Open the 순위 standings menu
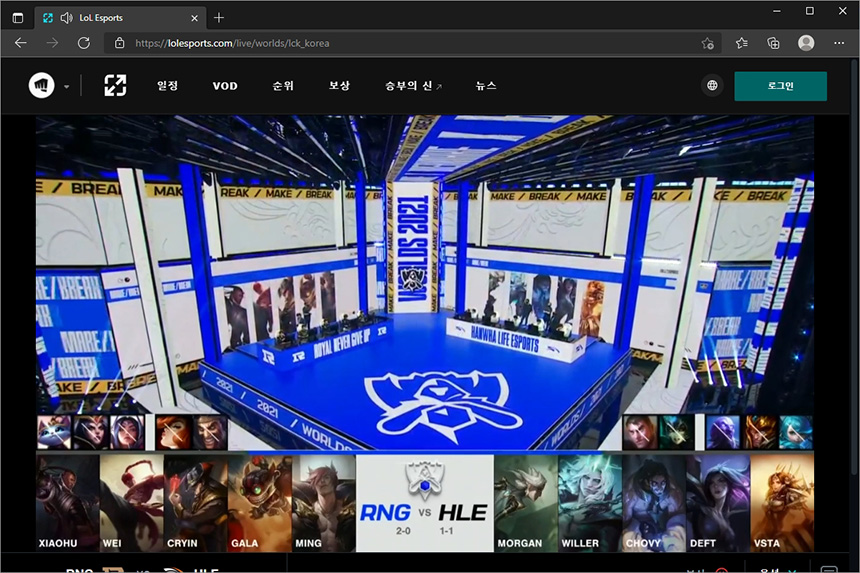 point(283,86)
